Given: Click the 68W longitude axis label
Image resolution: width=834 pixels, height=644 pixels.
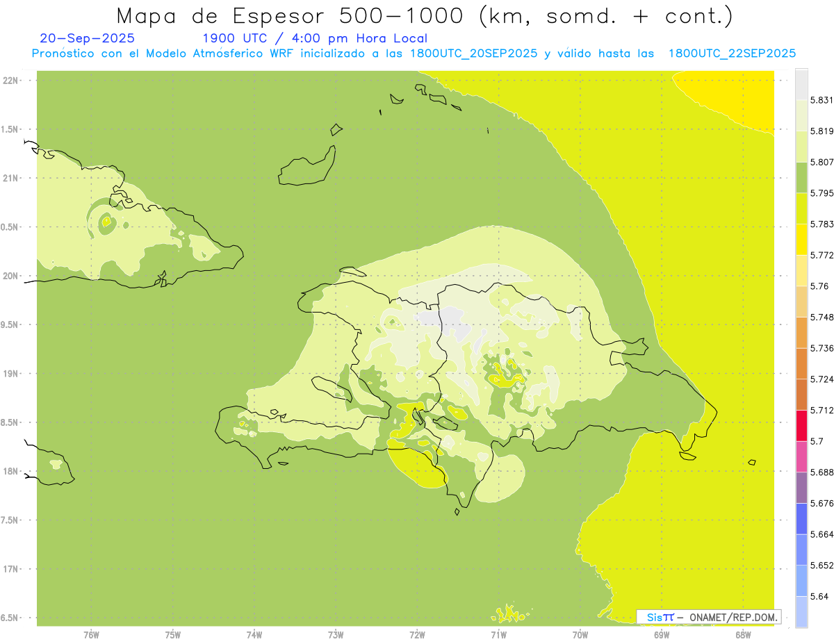Looking at the screenshot, I should (x=742, y=634).
